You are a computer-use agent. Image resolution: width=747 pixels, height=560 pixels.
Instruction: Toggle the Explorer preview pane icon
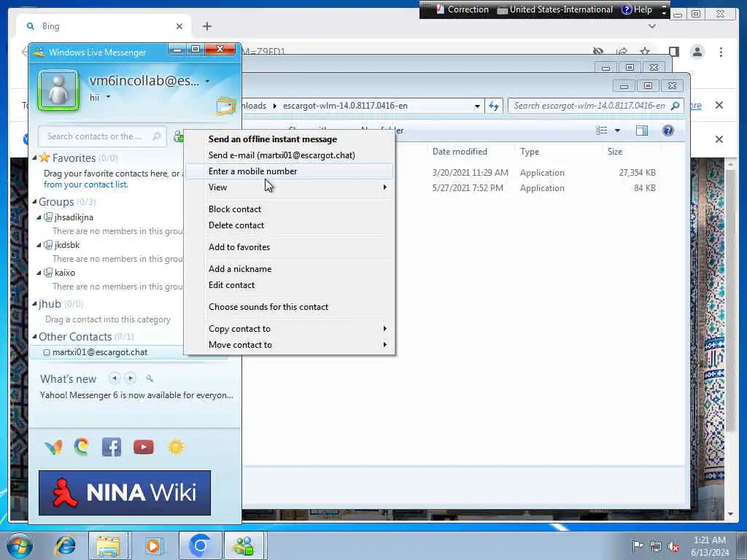642,131
